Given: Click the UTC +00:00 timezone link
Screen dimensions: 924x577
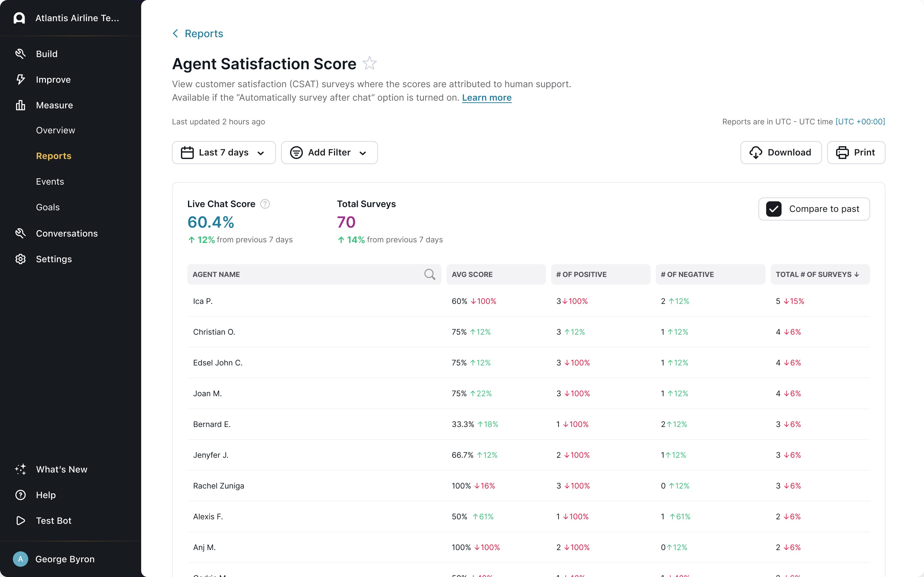Looking at the screenshot, I should [x=860, y=122].
